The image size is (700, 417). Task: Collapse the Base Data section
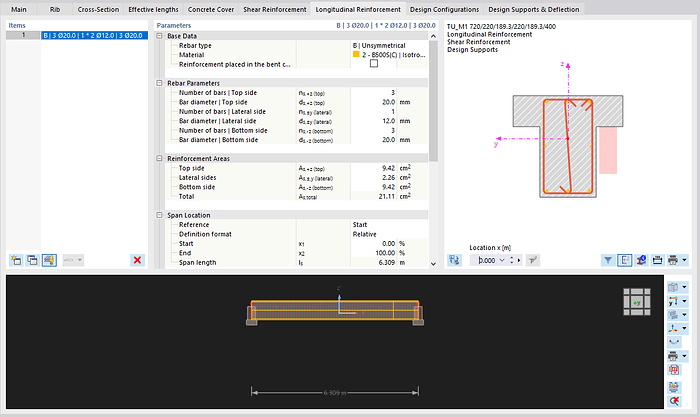159,36
